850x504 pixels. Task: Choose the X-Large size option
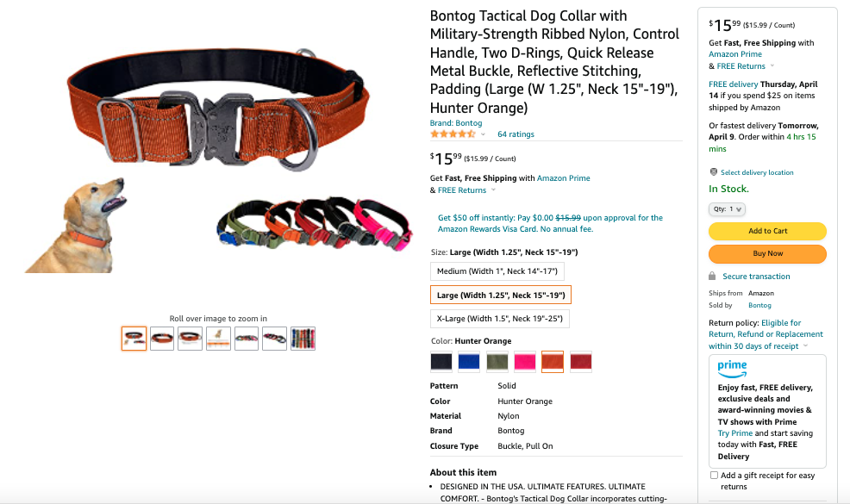pyautogui.click(x=500, y=319)
